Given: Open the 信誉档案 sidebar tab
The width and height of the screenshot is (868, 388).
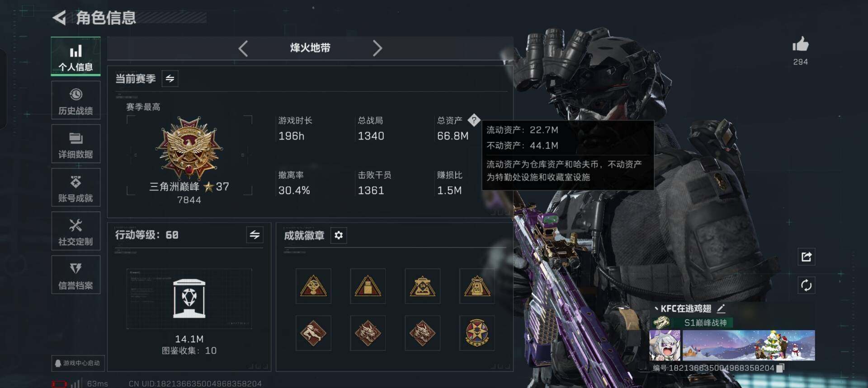Looking at the screenshot, I should coord(76,275).
